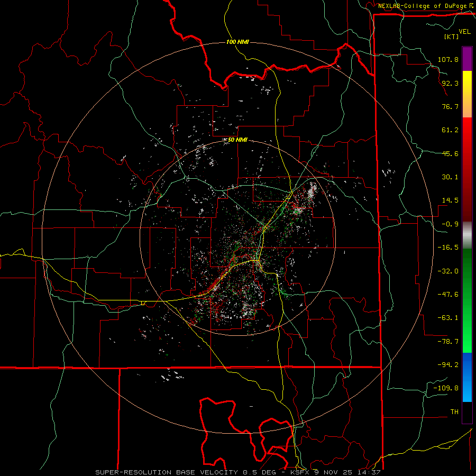Image resolution: width=476 pixels, height=476 pixels.
Task: Click the -47.6 velocity scale value
Action: pyautogui.click(x=448, y=295)
